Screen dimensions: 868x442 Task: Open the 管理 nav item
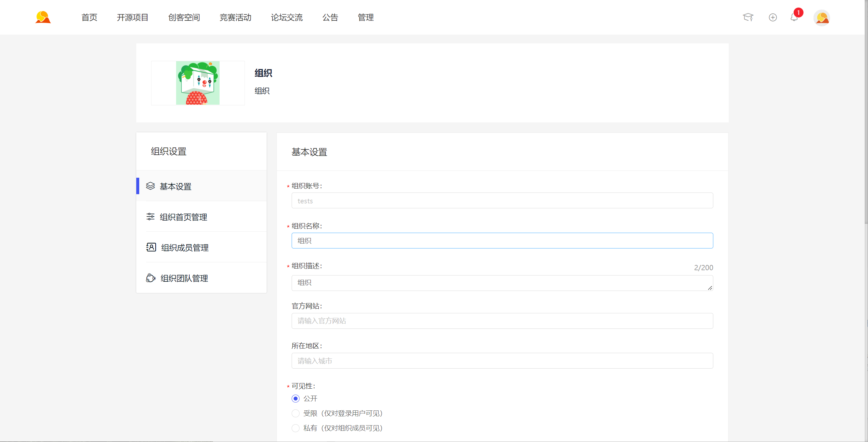click(366, 17)
